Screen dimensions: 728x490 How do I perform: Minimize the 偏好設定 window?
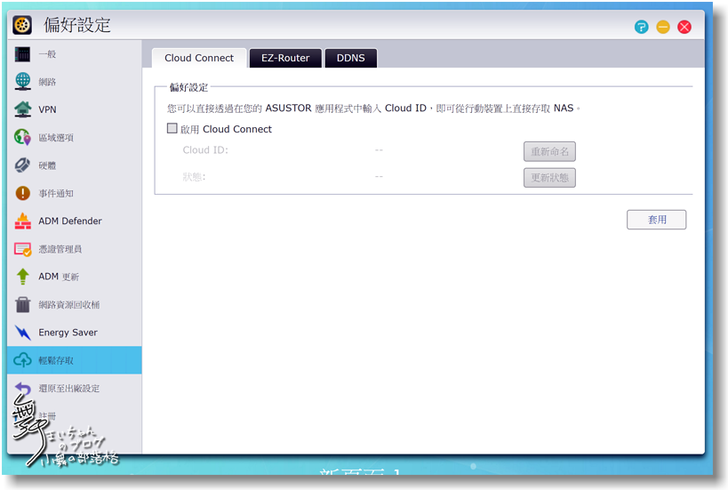[663, 27]
